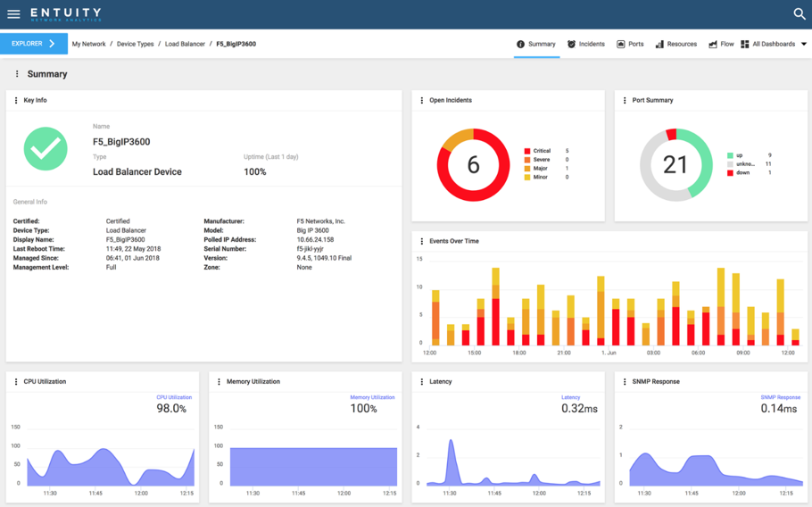Viewport: 812px width, 507px height.
Task: Click the EXPLORER button
Action: pos(34,44)
